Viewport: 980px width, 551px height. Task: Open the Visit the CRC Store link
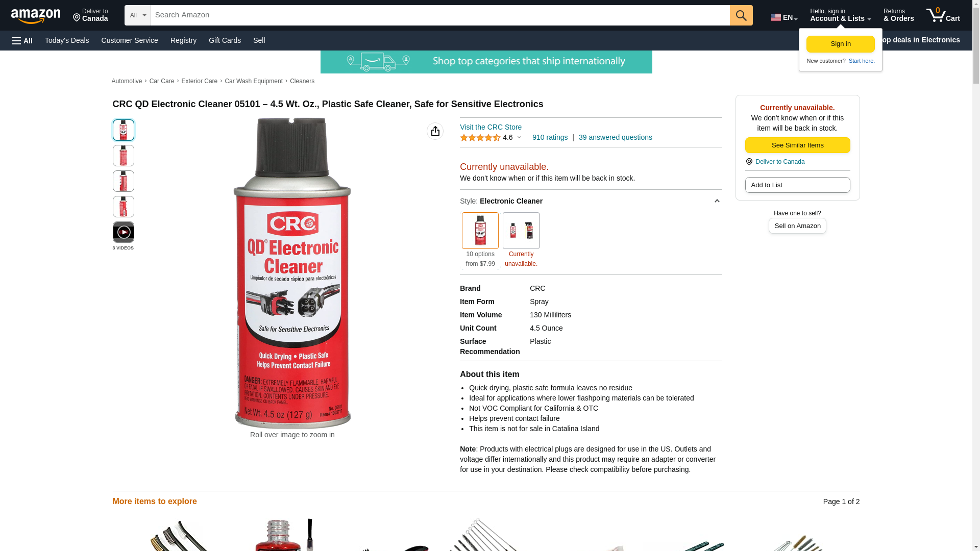491,127
